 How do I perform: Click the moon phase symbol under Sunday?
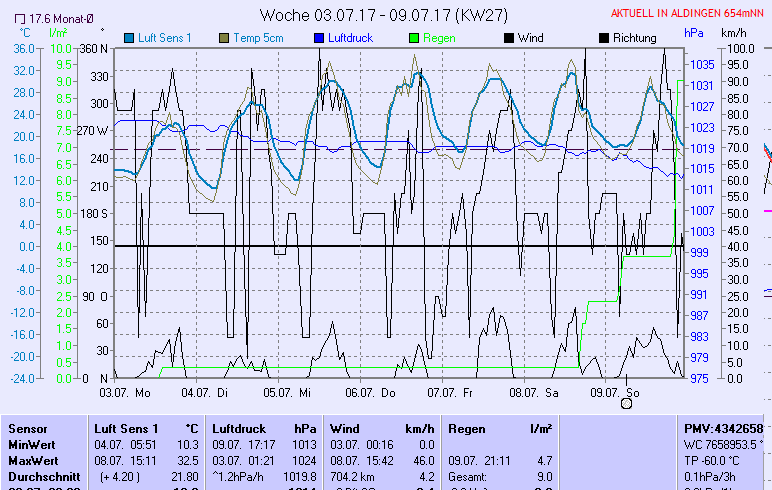point(627,403)
